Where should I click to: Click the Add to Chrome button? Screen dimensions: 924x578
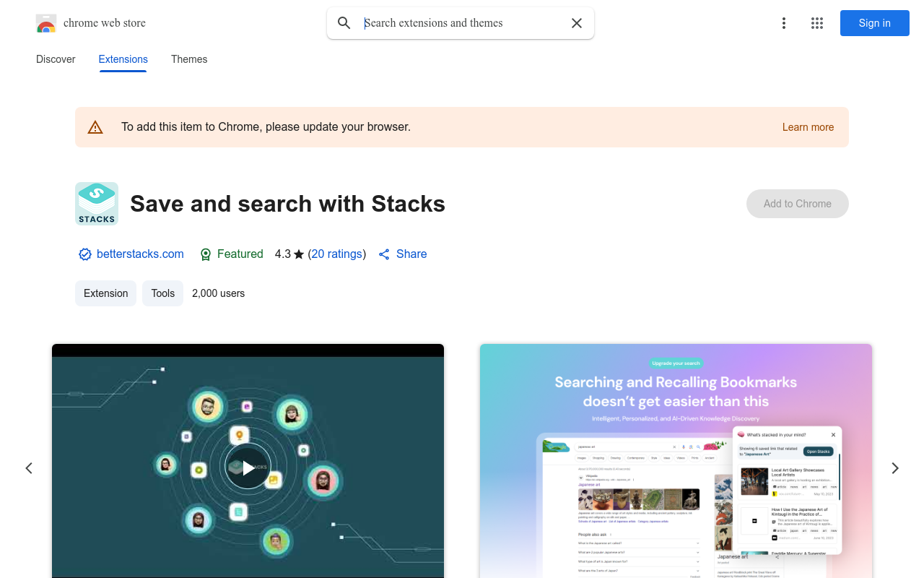click(798, 204)
